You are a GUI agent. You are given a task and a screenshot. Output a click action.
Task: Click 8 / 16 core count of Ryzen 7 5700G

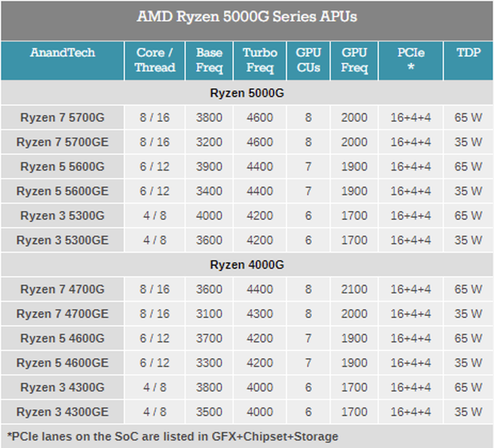pos(155,118)
